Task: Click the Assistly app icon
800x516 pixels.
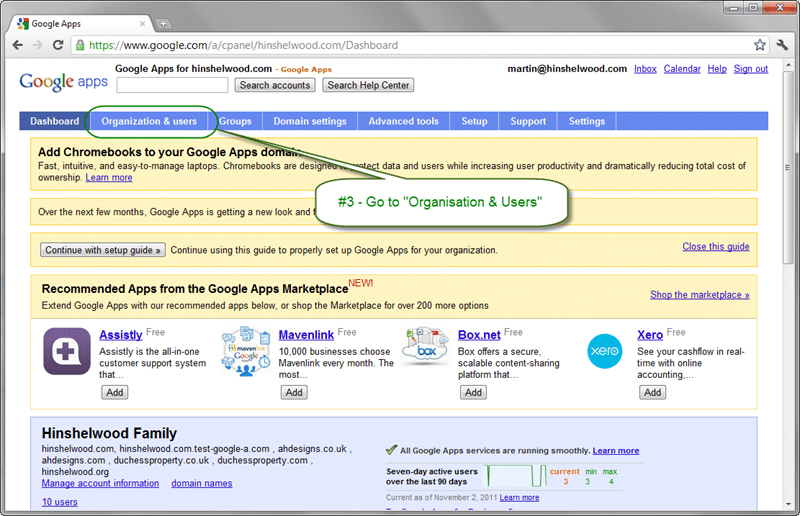Action: click(67, 351)
